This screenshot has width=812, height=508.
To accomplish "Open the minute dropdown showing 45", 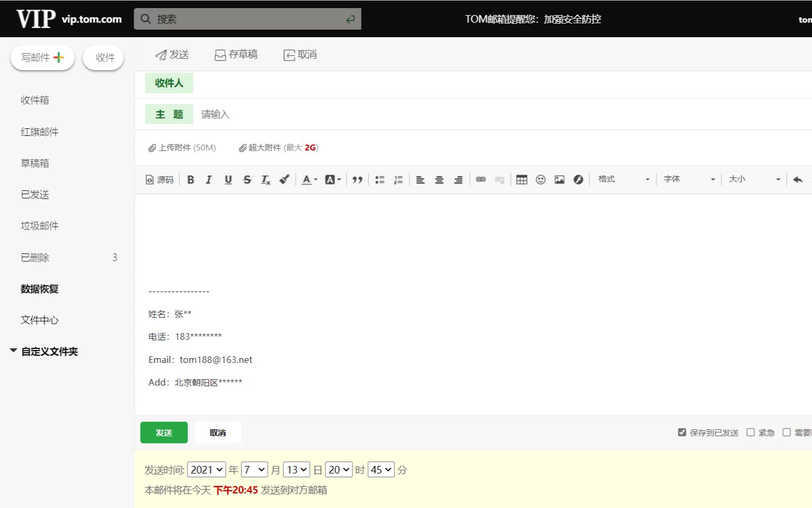I will (x=381, y=470).
